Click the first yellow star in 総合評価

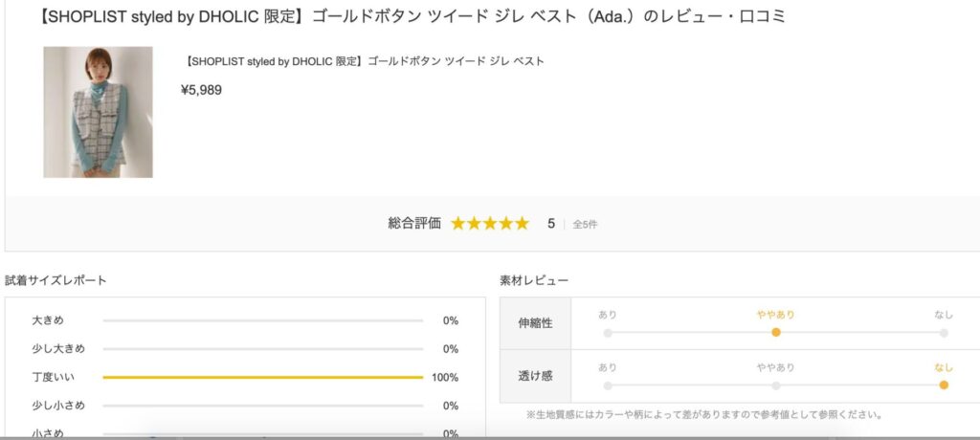[x=458, y=224]
